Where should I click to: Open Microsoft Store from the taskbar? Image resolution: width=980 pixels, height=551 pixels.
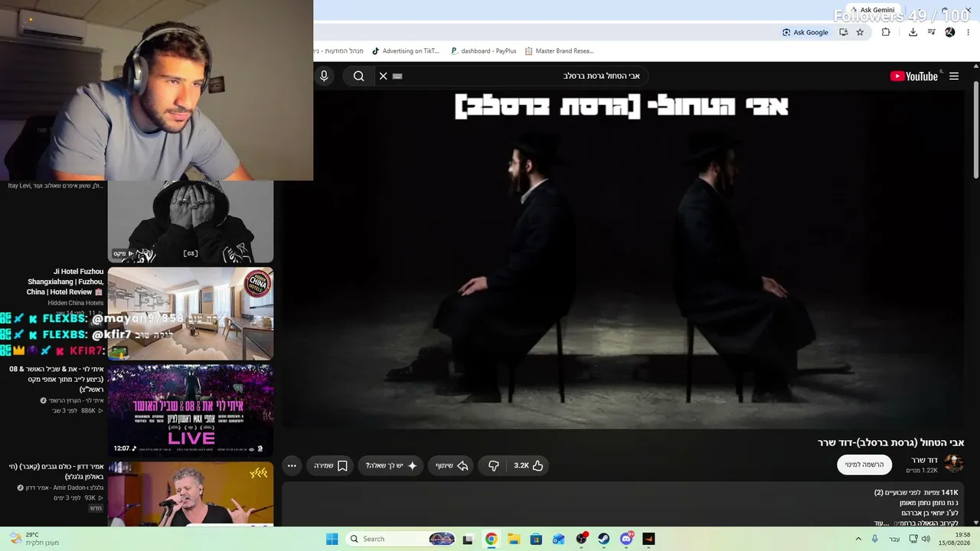coord(536,539)
